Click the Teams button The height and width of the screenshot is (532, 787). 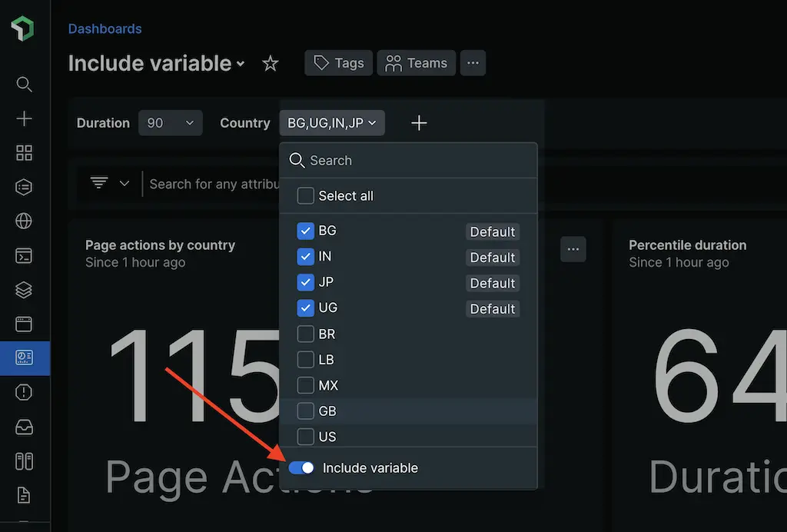pos(416,63)
